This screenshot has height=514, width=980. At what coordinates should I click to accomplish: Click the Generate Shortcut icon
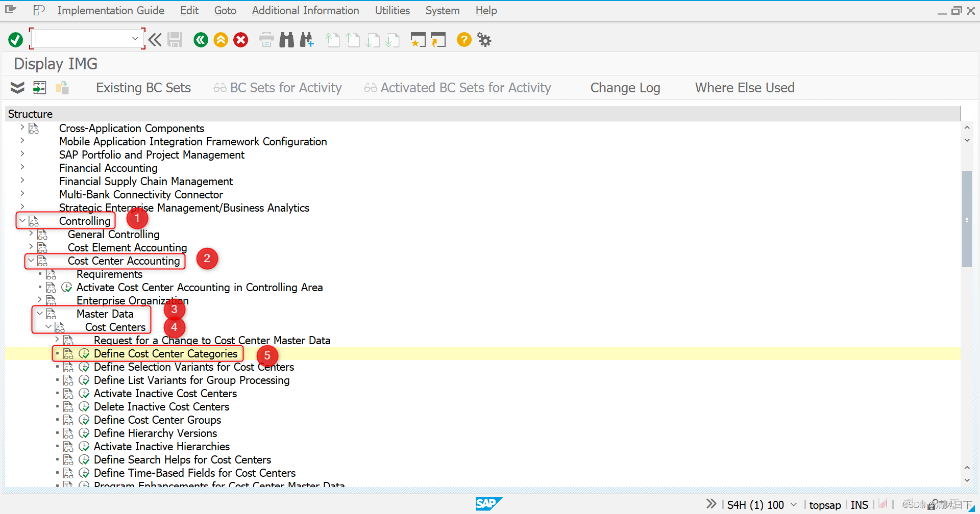(438, 40)
